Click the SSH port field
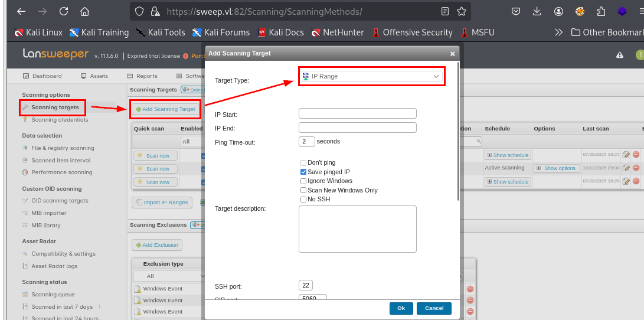The height and width of the screenshot is (320, 644). [306, 285]
